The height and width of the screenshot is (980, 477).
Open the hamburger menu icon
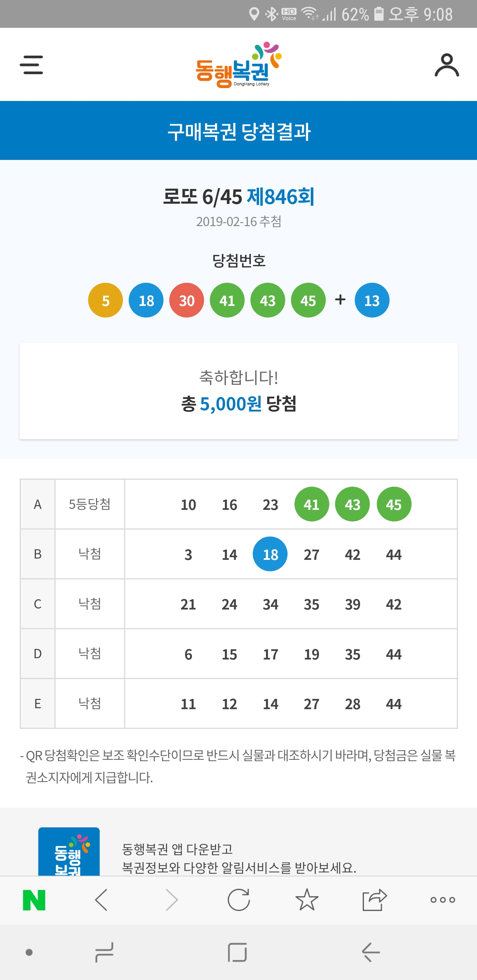pos(31,65)
